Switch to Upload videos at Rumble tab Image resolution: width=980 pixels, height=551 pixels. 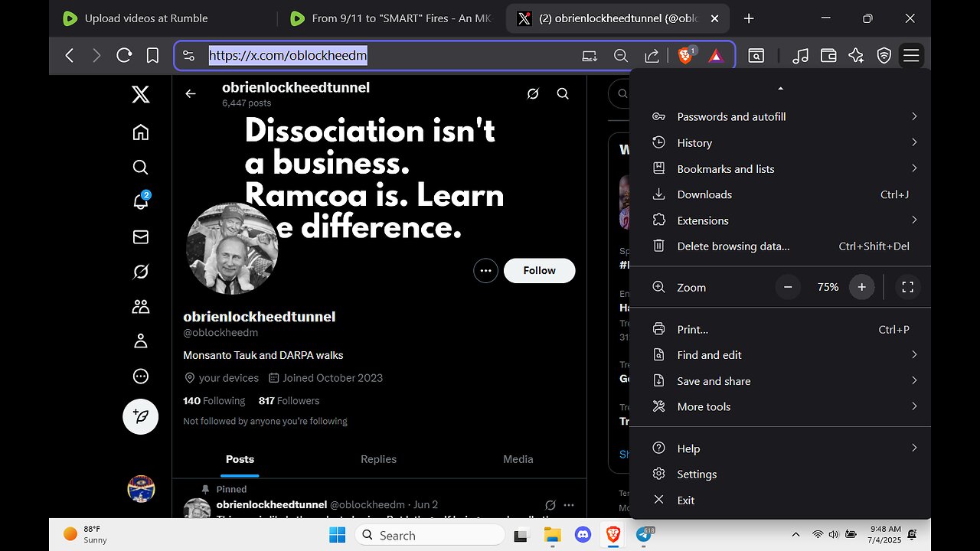pyautogui.click(x=164, y=18)
